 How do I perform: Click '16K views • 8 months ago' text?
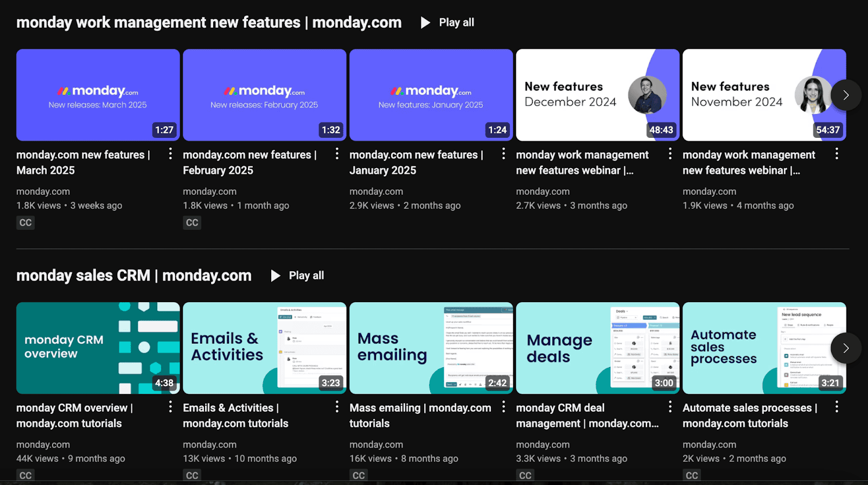coord(404,458)
